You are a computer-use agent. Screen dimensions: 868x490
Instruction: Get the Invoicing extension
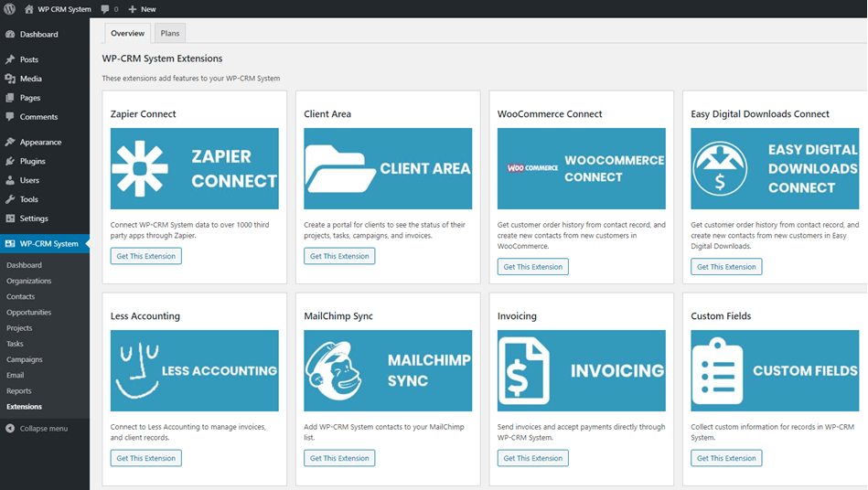[532, 458]
